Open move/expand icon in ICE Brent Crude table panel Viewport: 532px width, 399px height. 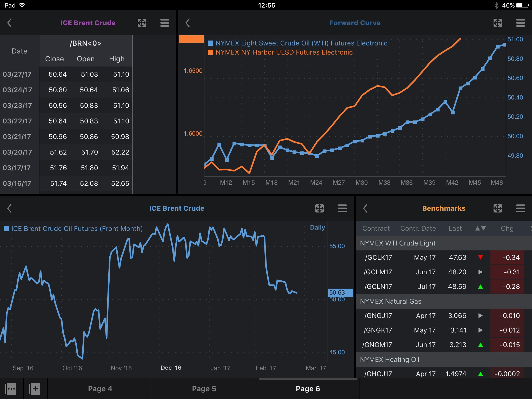point(142,23)
